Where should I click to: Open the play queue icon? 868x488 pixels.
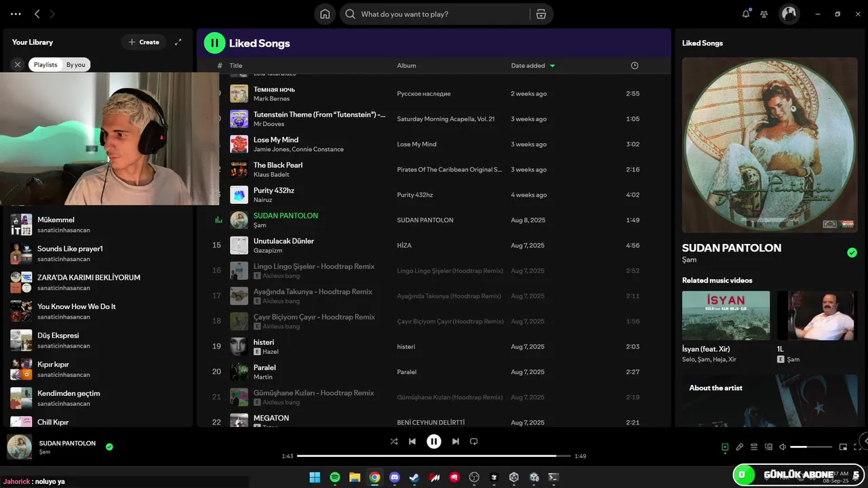754,447
